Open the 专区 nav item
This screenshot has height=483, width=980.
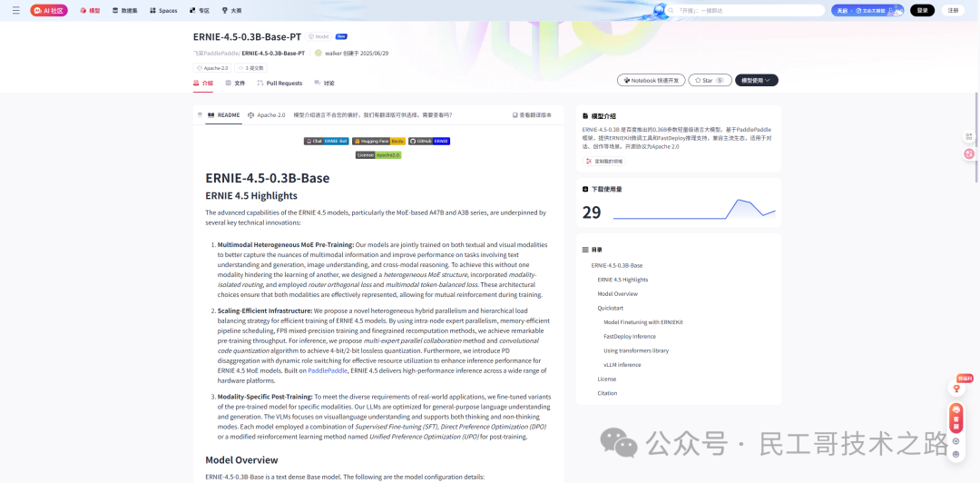(200, 11)
